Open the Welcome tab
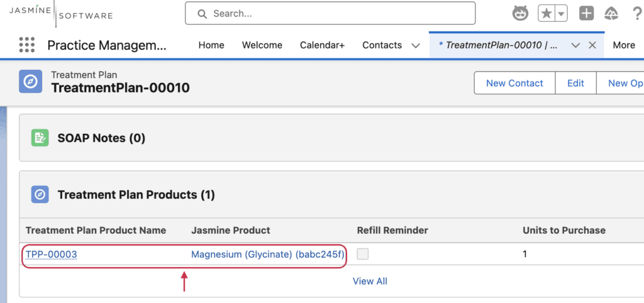644x303 pixels. [x=262, y=45]
